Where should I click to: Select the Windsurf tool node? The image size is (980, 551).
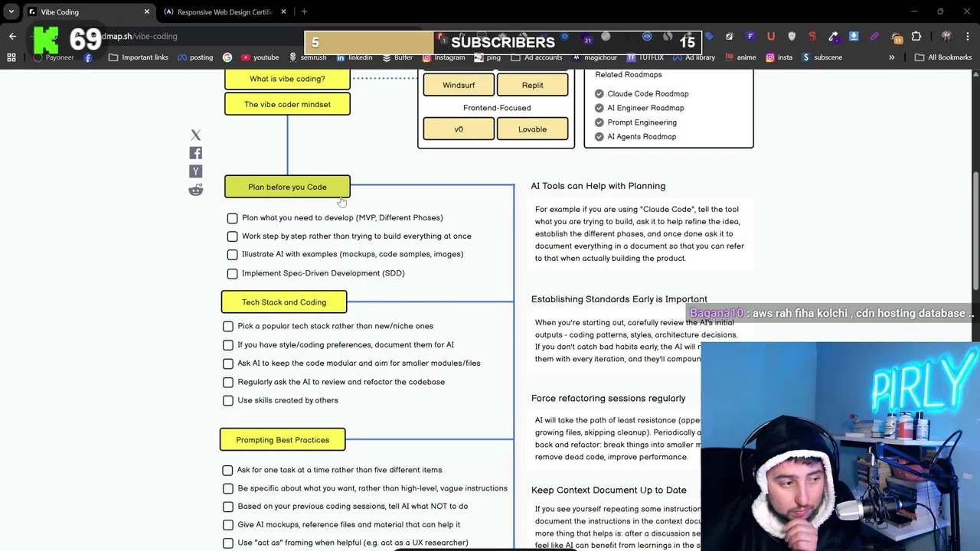coord(459,85)
